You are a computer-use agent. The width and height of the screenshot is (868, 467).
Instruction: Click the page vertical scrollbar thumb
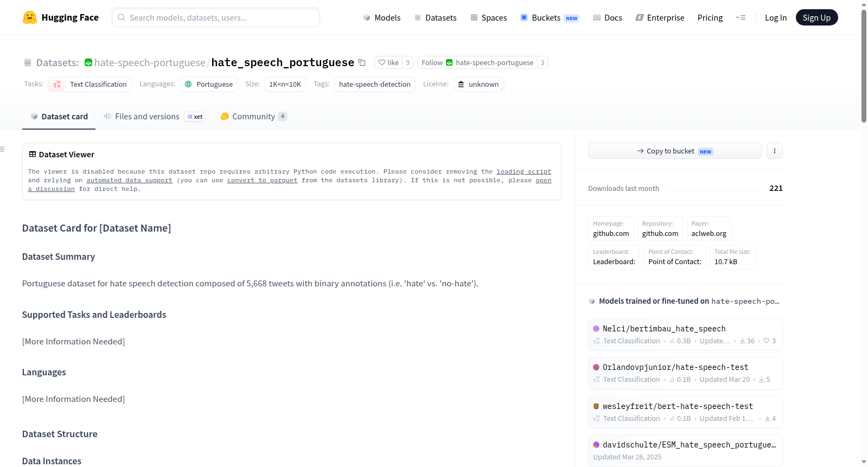pos(864,65)
